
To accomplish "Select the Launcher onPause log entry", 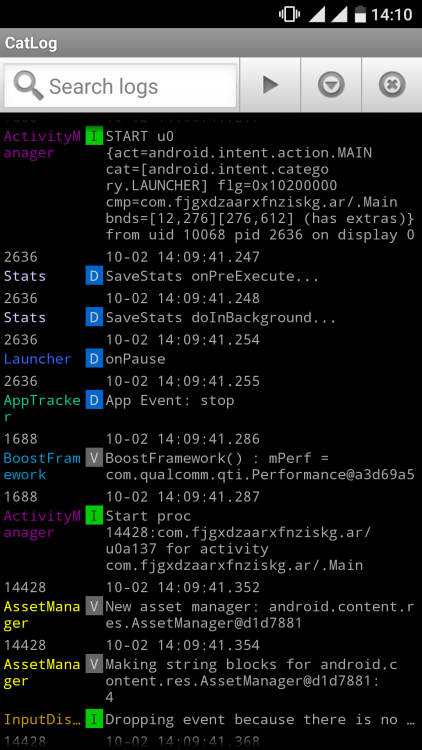I will (211, 359).
